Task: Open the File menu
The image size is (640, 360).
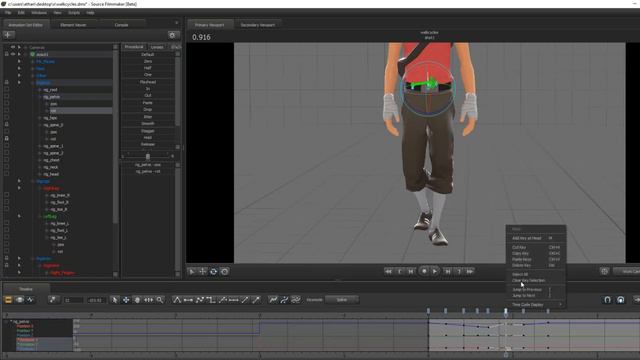Action: click(x=8, y=13)
